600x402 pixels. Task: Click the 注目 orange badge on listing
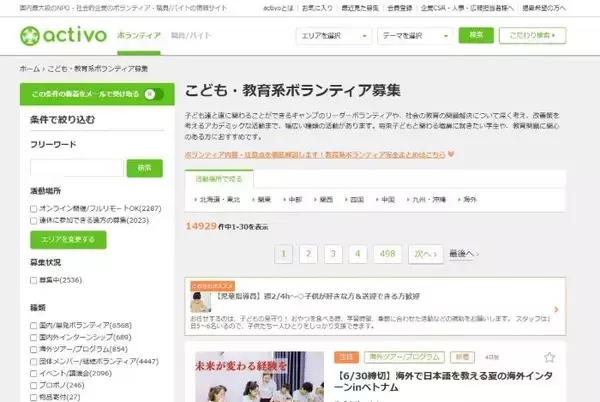[346, 357]
